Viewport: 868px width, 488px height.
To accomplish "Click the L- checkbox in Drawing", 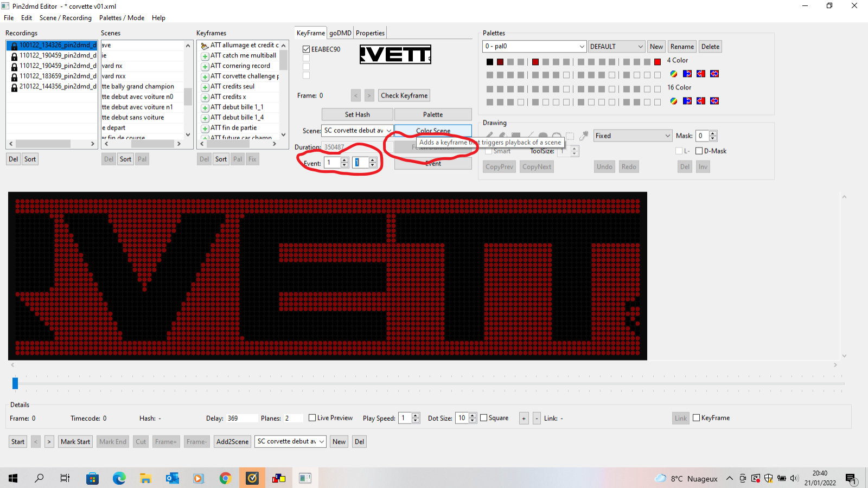I will (x=679, y=151).
